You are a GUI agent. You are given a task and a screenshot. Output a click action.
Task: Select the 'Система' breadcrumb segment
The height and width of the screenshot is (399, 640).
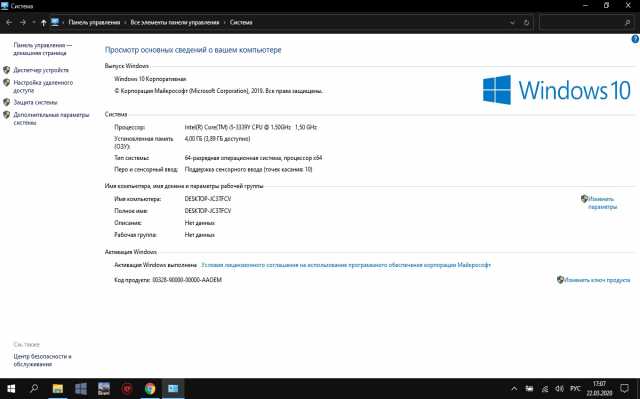(x=241, y=22)
